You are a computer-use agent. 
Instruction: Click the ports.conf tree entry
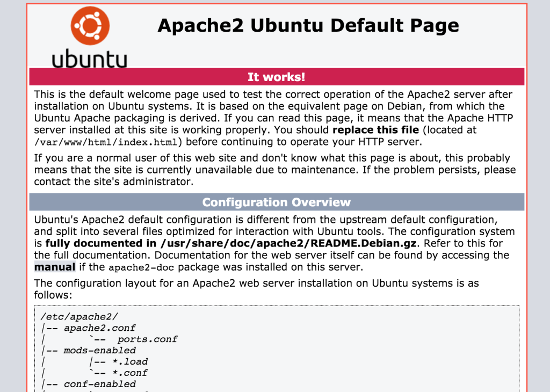tap(147, 339)
